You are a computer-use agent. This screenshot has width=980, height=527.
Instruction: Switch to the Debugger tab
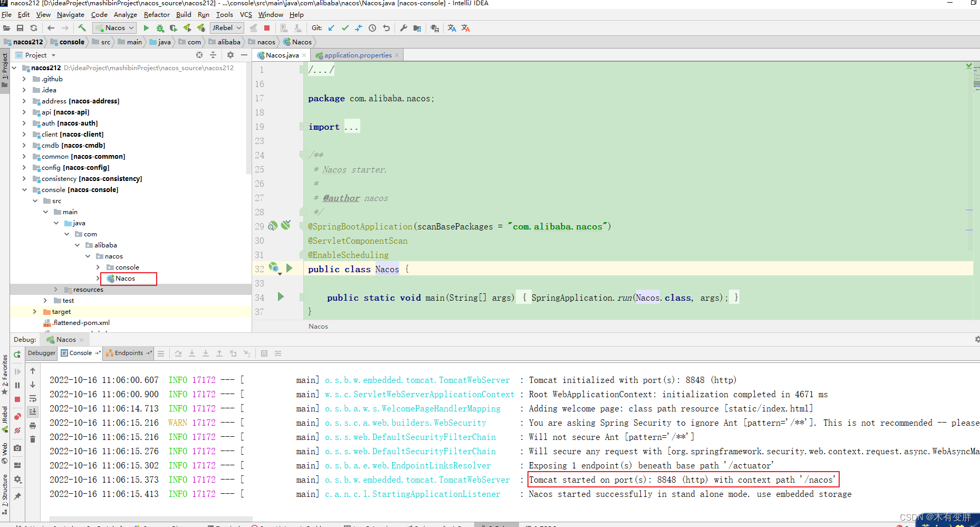pos(41,353)
